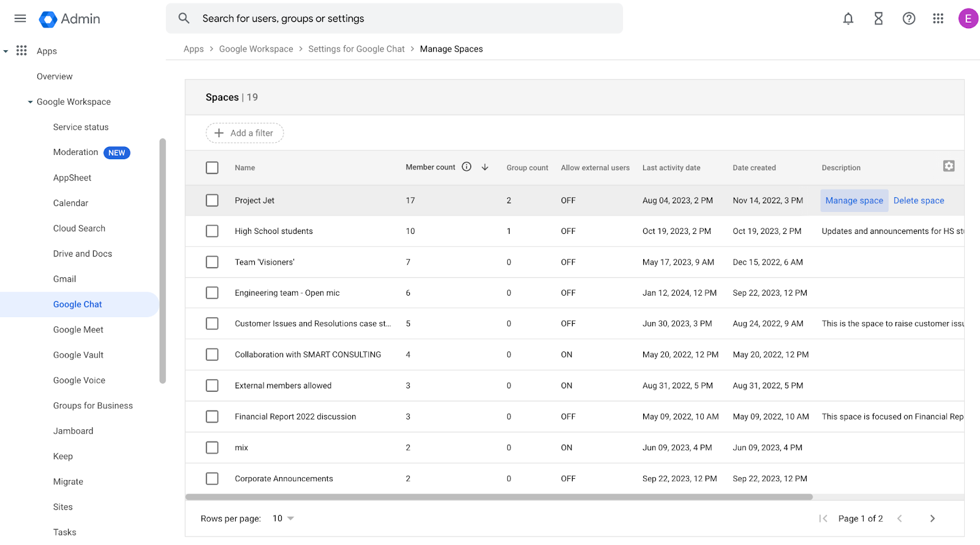
Task: Click Delete space for Project Jet
Action: (918, 200)
